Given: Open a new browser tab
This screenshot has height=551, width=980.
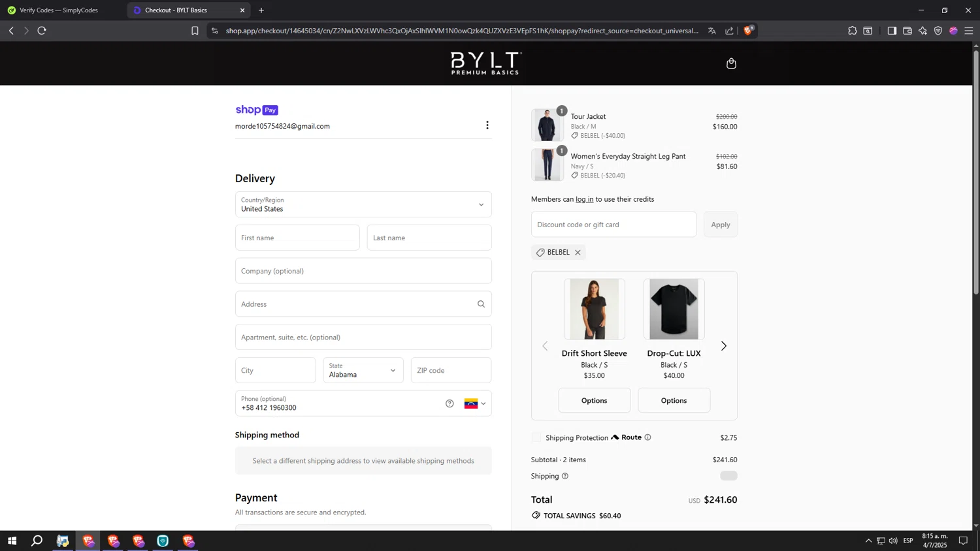Looking at the screenshot, I should [x=261, y=10].
